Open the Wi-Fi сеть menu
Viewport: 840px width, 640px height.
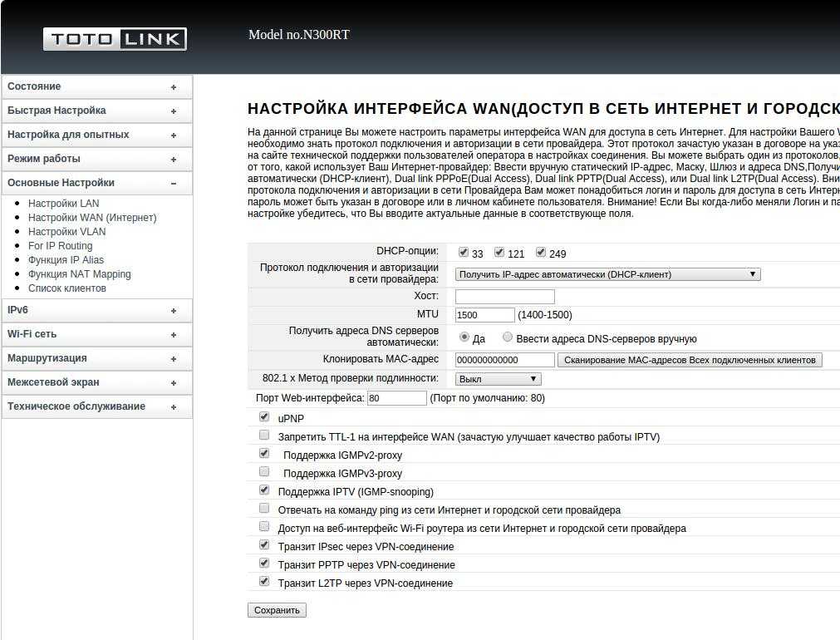click(x=96, y=334)
